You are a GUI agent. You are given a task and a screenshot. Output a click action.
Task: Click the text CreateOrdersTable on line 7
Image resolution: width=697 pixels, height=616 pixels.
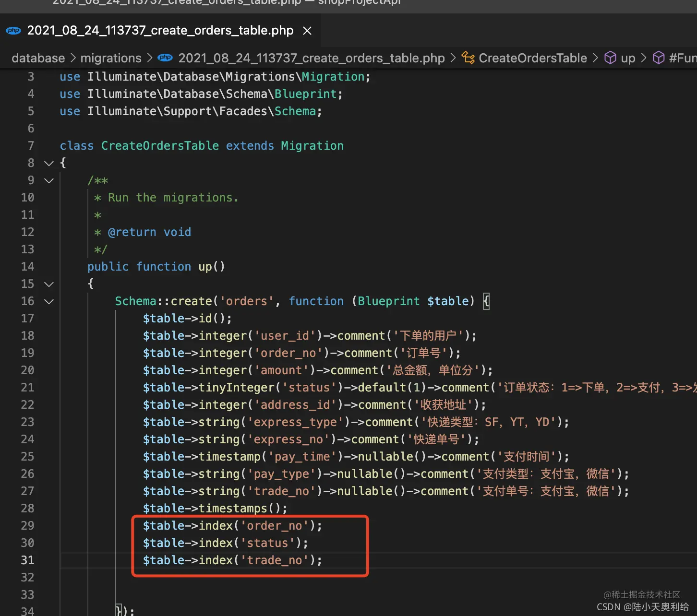pos(160,146)
